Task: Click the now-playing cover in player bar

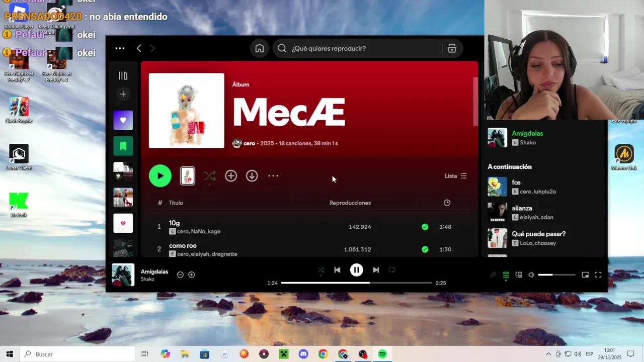Action: [x=123, y=275]
